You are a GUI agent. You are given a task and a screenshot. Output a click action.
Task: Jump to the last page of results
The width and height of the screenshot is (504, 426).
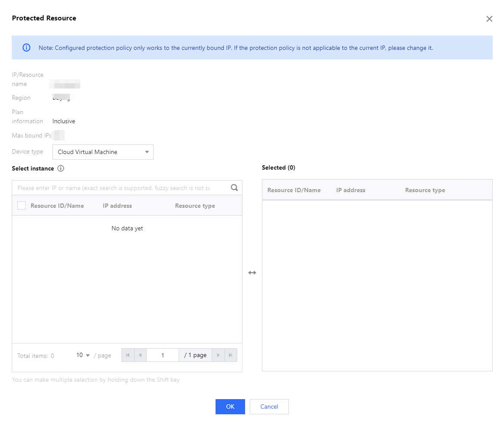coord(231,355)
